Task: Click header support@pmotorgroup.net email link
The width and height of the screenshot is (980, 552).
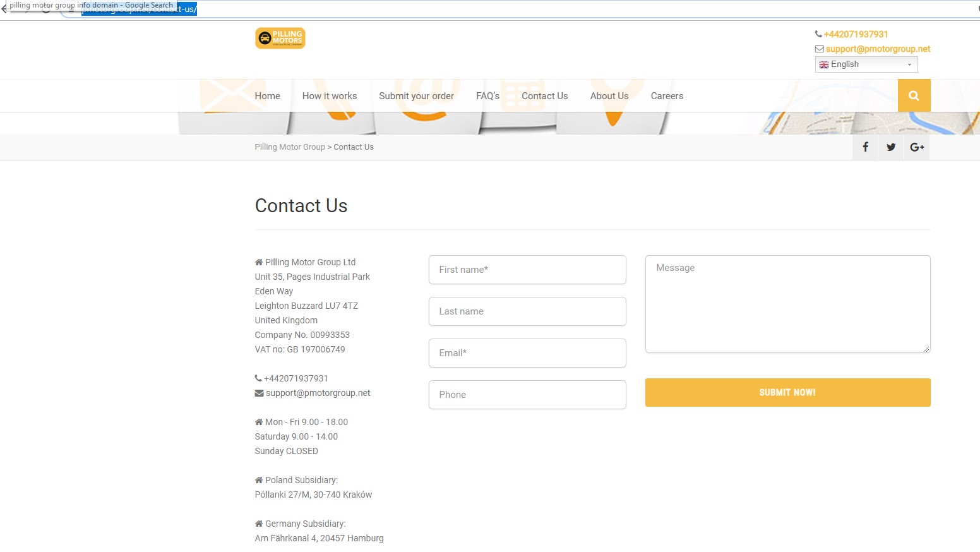Action: click(x=878, y=49)
